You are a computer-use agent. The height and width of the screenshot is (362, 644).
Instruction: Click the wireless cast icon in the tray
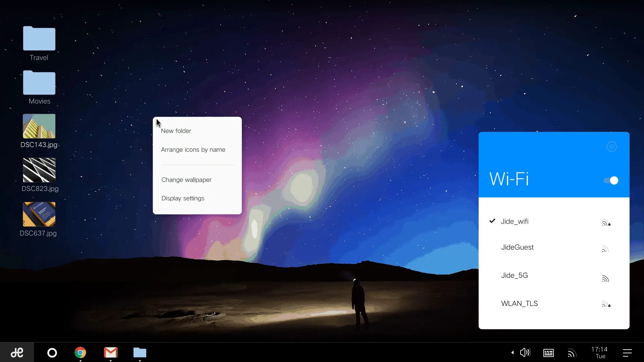click(x=572, y=352)
